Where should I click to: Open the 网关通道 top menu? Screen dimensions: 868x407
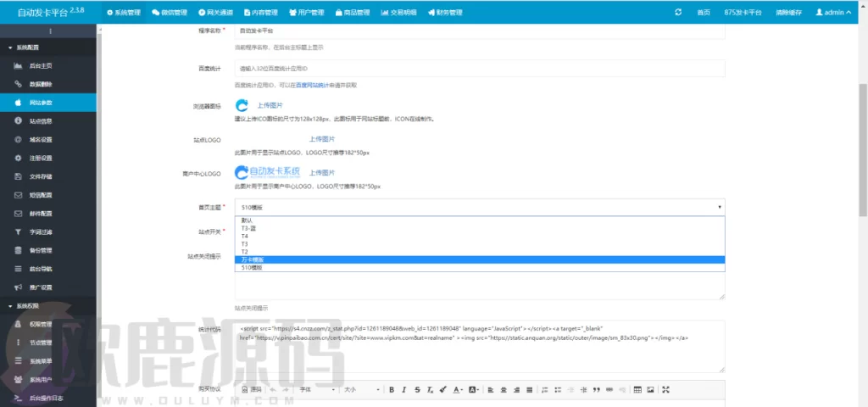[215, 12]
